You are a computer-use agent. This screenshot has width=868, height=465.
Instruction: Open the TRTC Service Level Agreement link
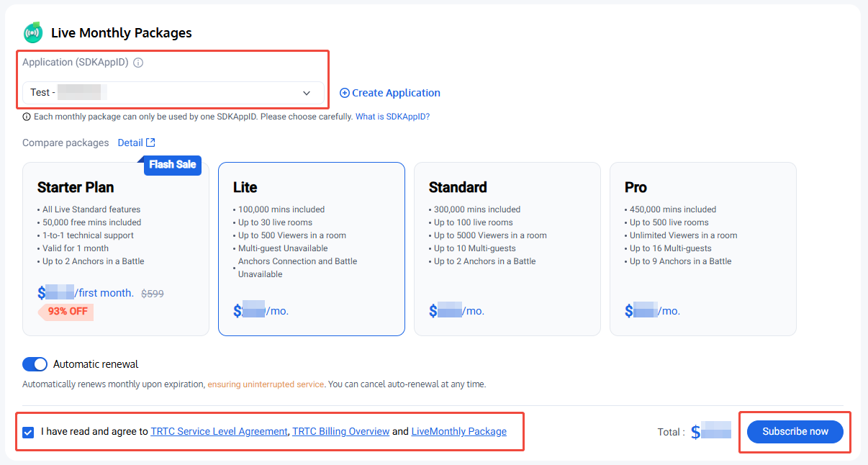point(219,432)
